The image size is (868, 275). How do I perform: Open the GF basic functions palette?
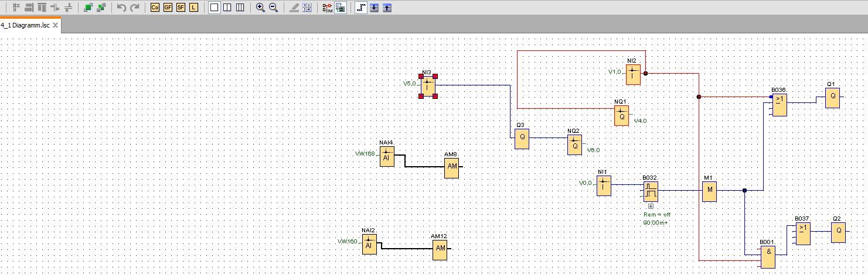tap(168, 8)
